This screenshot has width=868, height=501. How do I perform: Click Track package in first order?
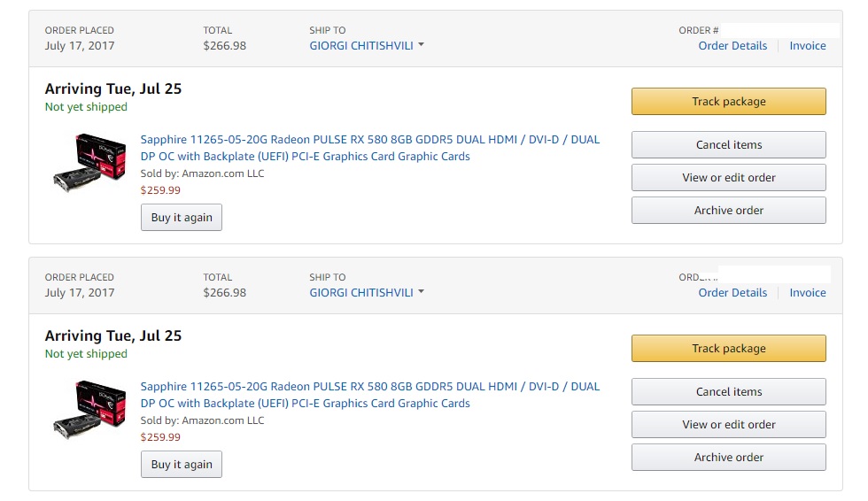click(728, 102)
